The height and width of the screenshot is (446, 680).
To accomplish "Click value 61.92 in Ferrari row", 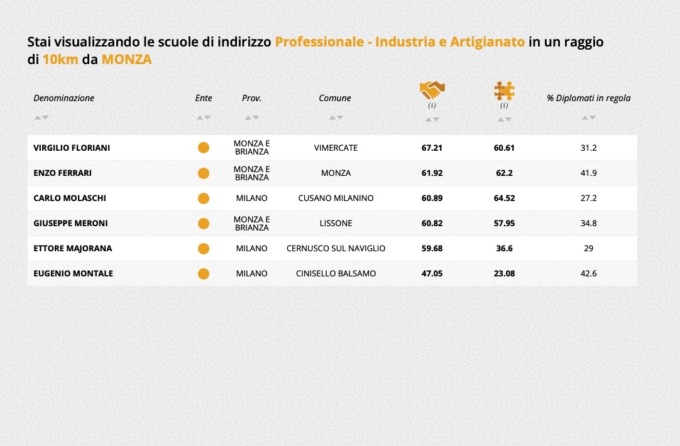I will pyautogui.click(x=432, y=173).
